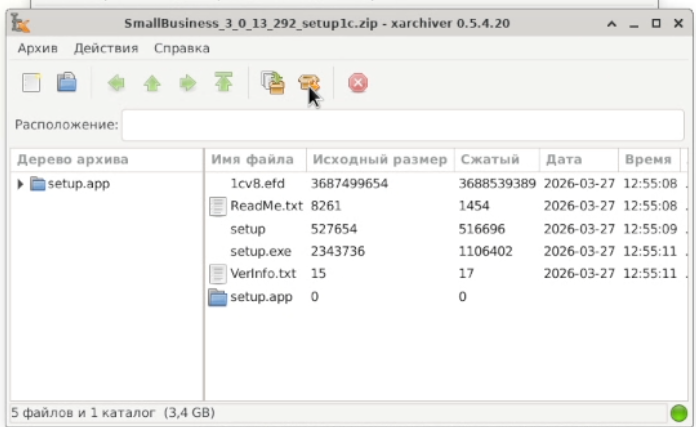Open the Справка menu
The height and width of the screenshot is (427, 696).
tap(182, 48)
